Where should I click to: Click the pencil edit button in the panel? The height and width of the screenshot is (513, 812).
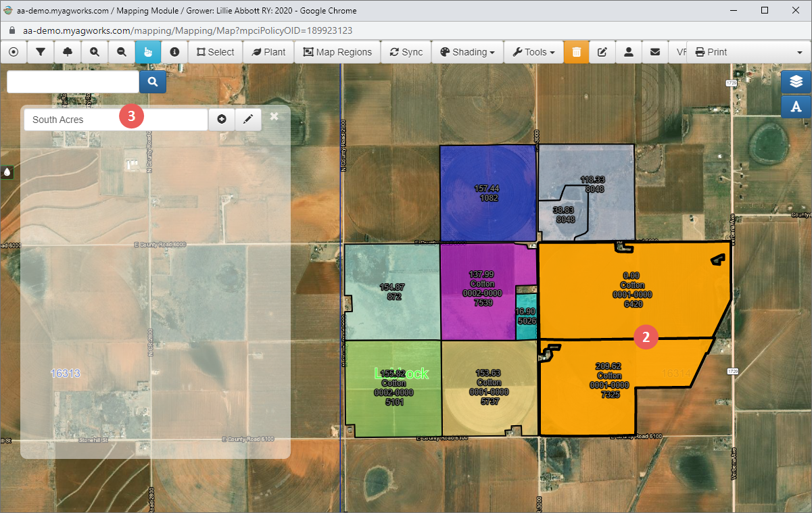click(248, 120)
